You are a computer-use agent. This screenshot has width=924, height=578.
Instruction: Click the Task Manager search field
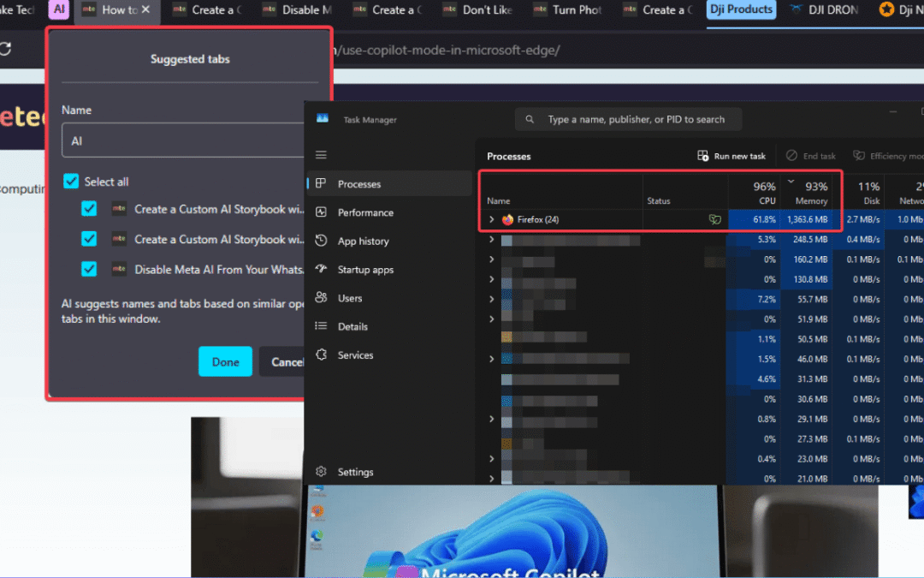point(629,119)
